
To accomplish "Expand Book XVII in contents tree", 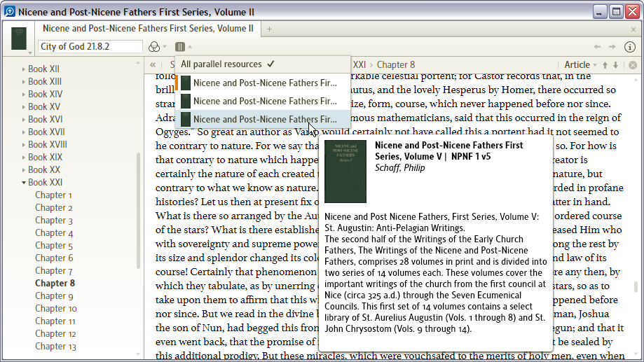I will [x=23, y=132].
